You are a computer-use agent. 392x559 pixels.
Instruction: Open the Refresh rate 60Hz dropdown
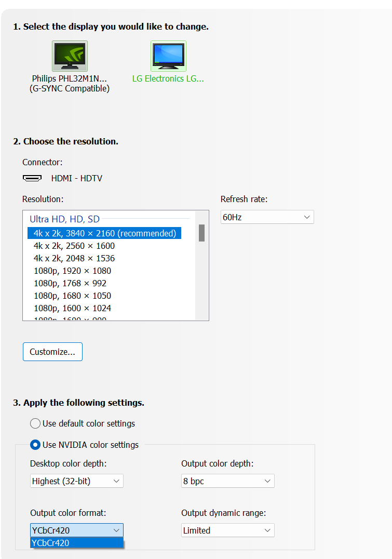click(x=267, y=217)
